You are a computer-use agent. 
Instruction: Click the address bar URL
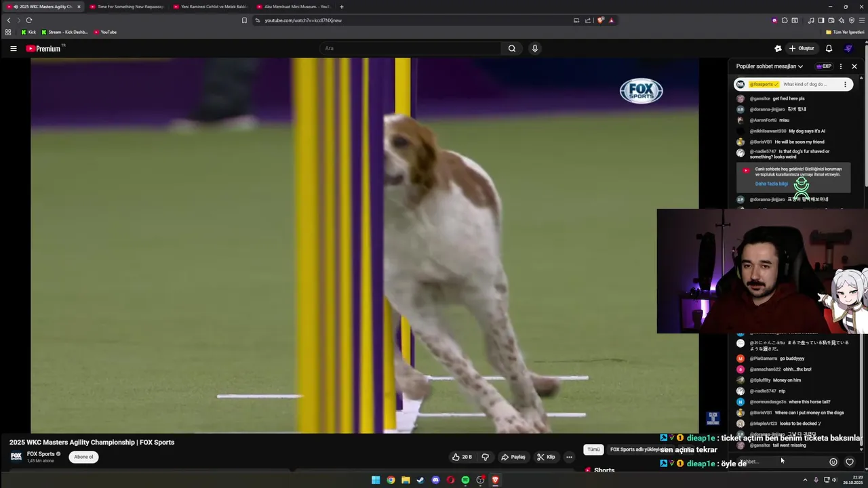(x=303, y=20)
